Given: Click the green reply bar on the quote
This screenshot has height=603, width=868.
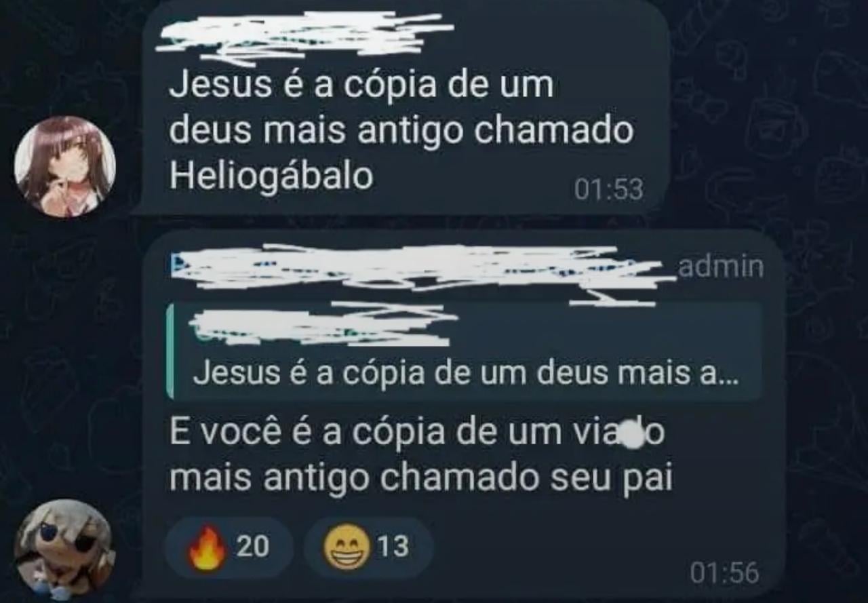Looking at the screenshot, I should [x=170, y=351].
